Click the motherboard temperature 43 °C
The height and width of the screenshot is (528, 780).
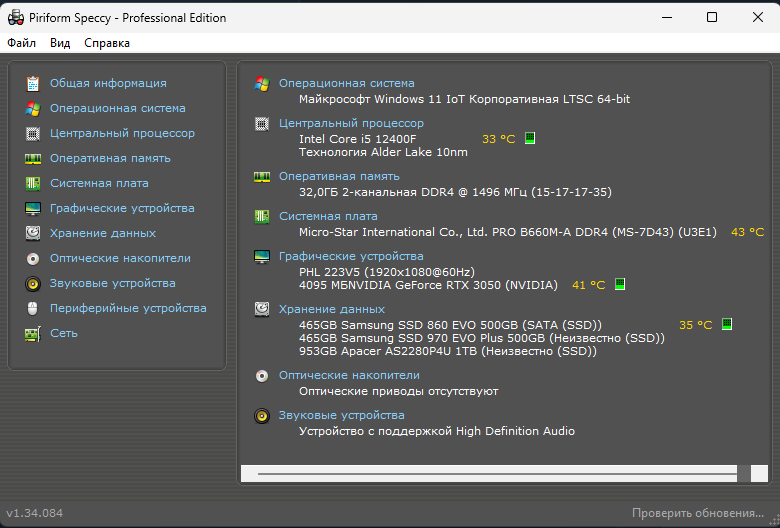pyautogui.click(x=748, y=232)
